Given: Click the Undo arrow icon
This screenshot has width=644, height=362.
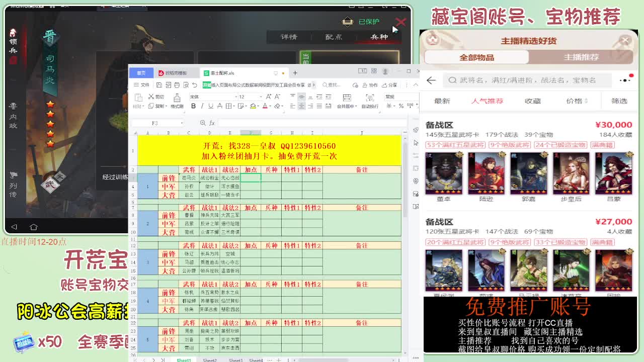Looking at the screenshot, I should point(195,85).
